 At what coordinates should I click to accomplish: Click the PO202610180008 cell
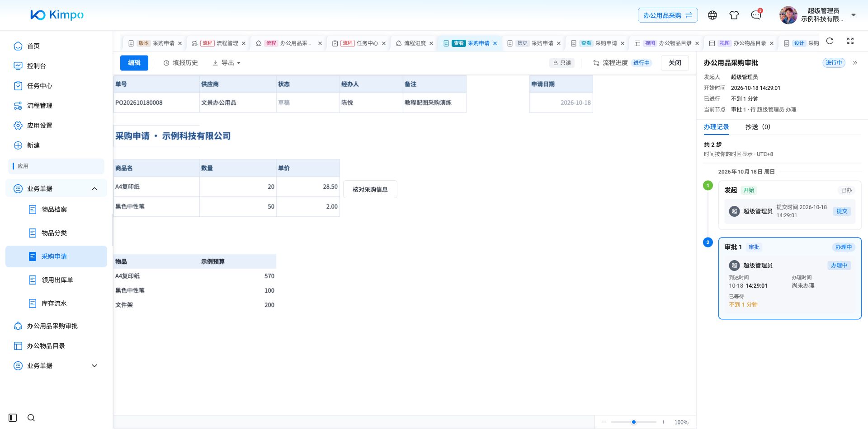coord(156,103)
